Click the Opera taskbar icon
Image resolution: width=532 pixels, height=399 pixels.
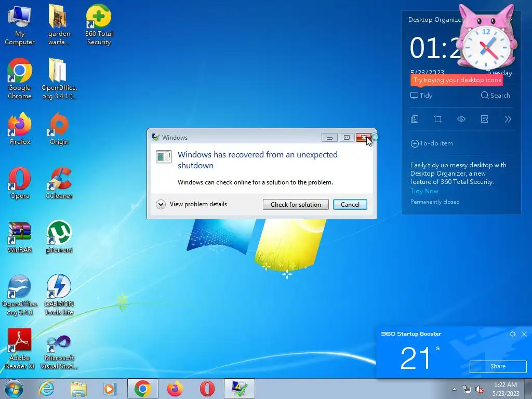click(207, 389)
